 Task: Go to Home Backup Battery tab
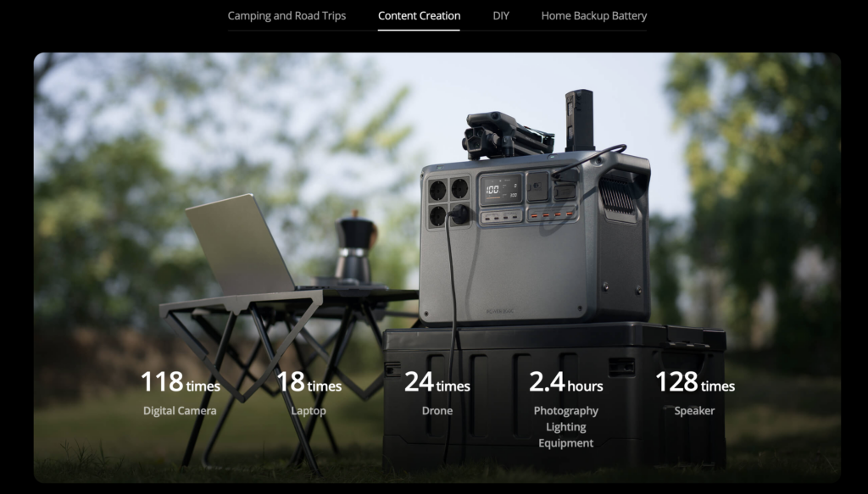[593, 16]
